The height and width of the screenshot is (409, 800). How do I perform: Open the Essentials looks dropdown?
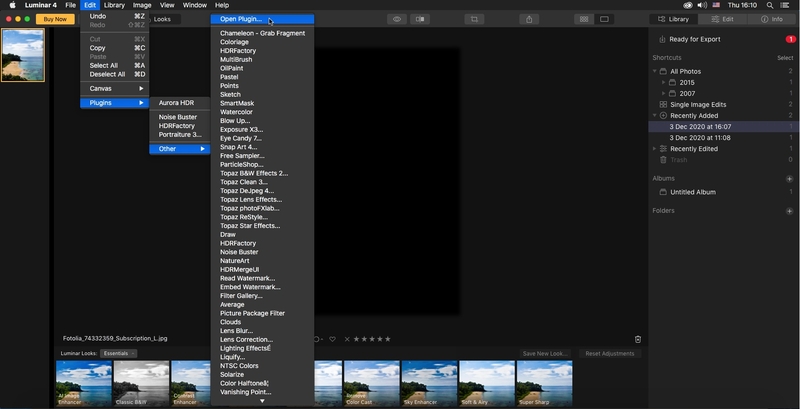tap(118, 353)
